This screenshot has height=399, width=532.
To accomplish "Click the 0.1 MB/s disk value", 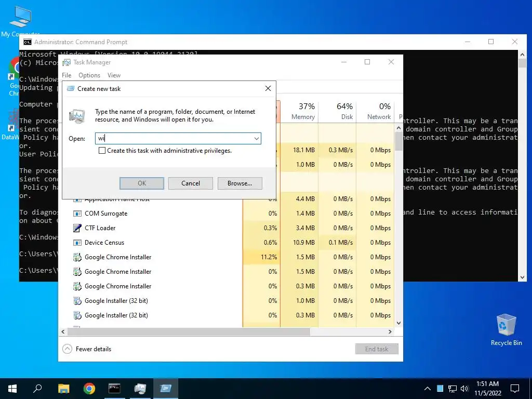I will coord(341,243).
